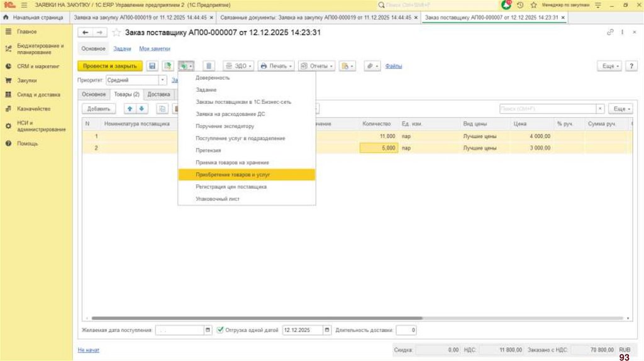Click the Добавить button
This screenshot has height=361, width=644.
(99, 109)
